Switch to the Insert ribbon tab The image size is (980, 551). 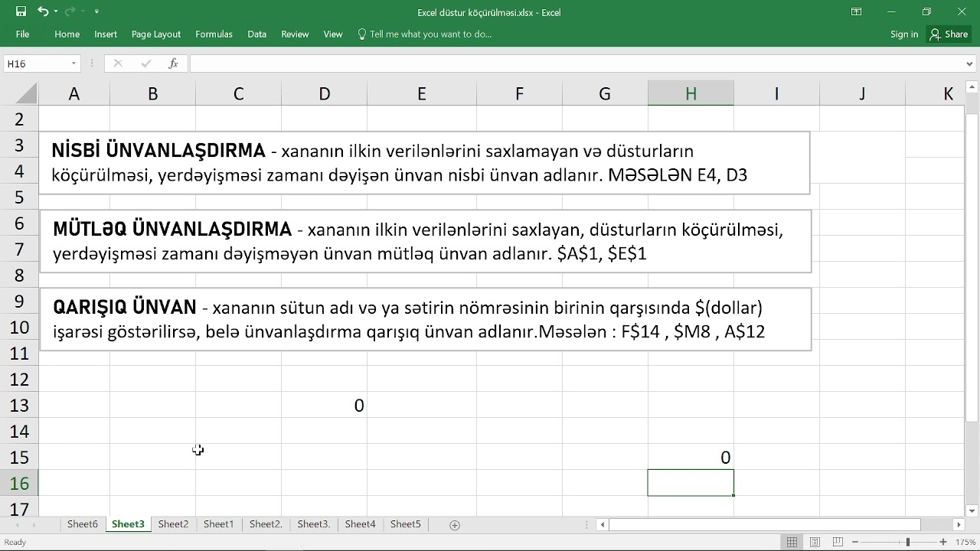click(106, 34)
